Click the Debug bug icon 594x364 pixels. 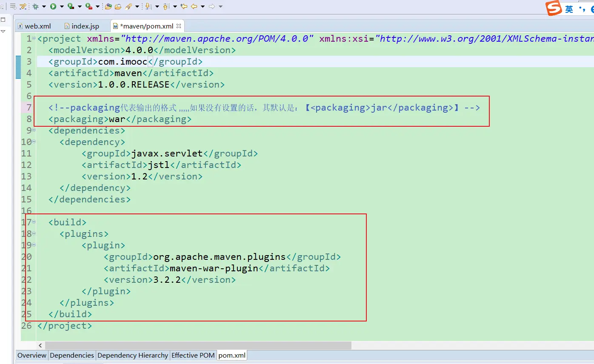point(35,6)
